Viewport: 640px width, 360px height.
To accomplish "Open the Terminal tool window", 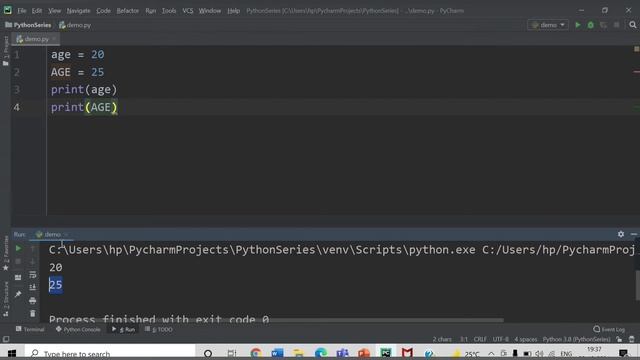I will tap(30, 329).
